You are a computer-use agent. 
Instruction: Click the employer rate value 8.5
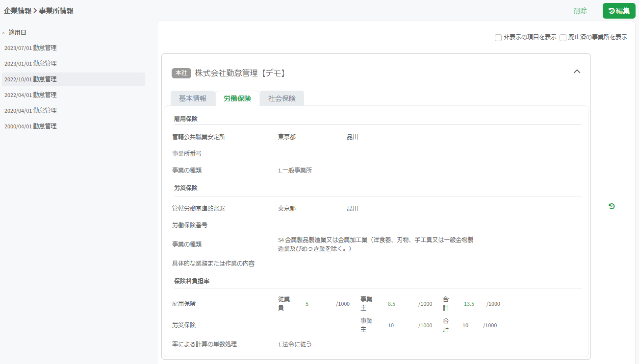coord(391,304)
